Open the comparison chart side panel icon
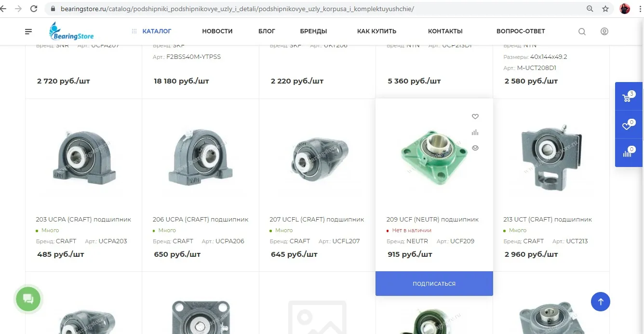This screenshot has width=644, height=334. (x=629, y=153)
